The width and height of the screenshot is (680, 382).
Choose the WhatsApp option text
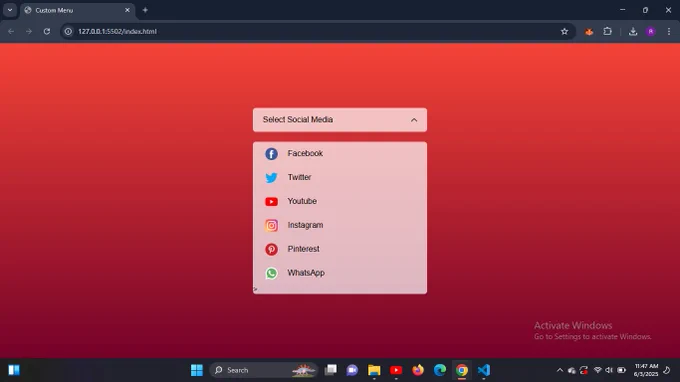click(x=306, y=273)
